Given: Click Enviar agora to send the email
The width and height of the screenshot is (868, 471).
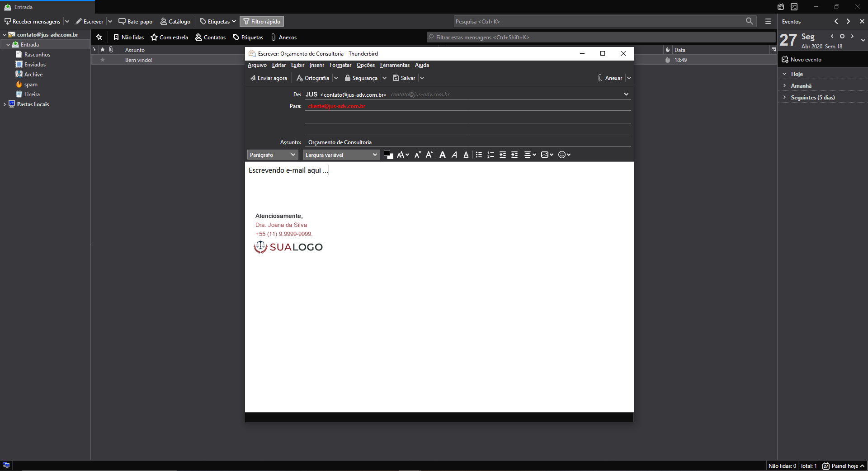Looking at the screenshot, I should [x=269, y=78].
